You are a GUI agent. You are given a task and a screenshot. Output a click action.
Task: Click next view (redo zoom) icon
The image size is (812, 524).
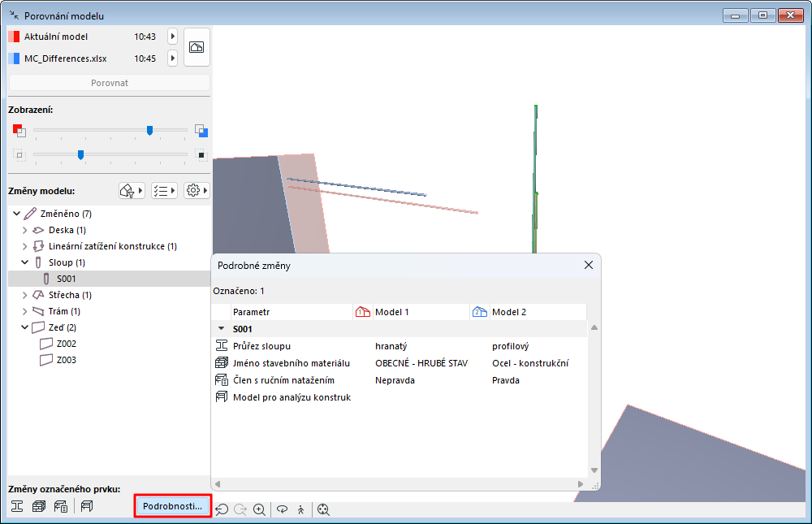pyautogui.click(x=240, y=509)
